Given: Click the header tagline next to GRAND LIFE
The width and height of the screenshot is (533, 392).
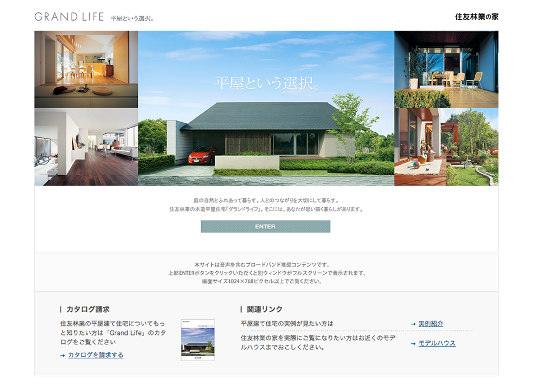Looking at the screenshot, I should tap(132, 18).
